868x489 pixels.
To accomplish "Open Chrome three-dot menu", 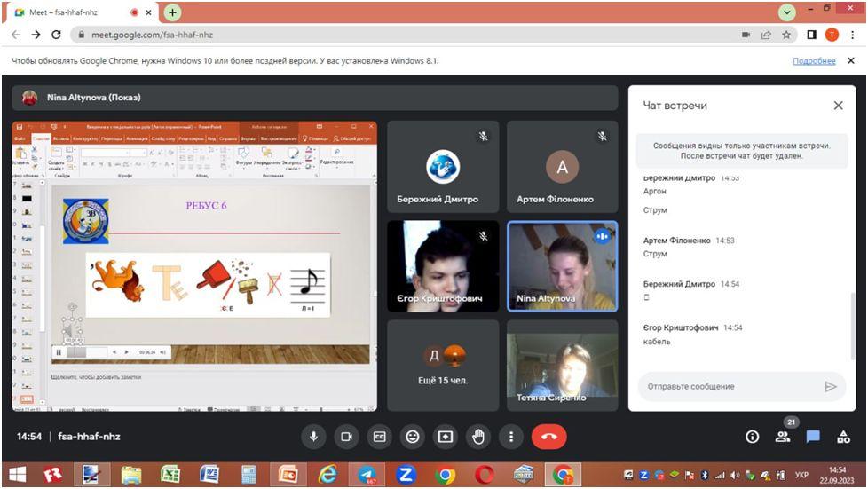I will (853, 35).
